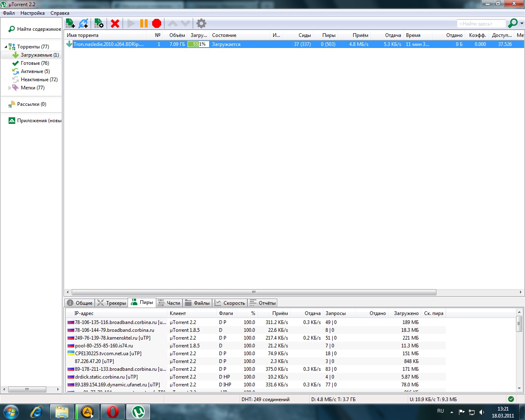This screenshot has width=525, height=420.
Task: Remove torrent with red X icon
Action: point(115,23)
